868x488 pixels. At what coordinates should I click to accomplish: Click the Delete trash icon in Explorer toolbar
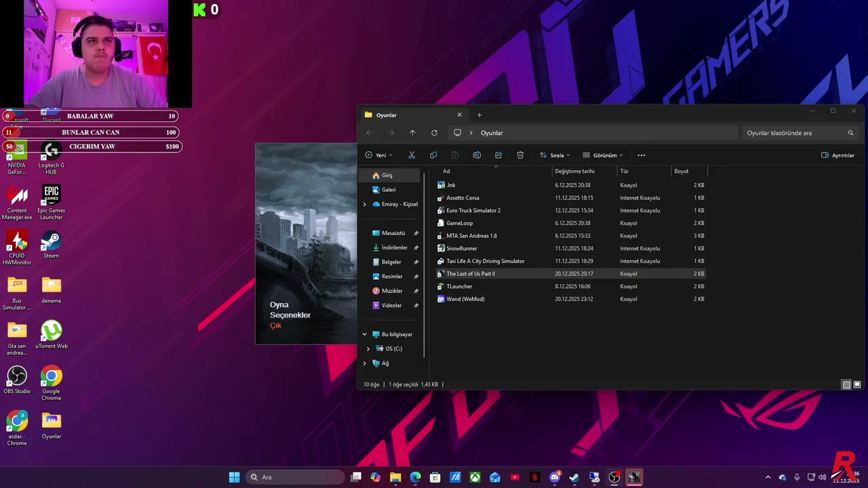tap(520, 155)
